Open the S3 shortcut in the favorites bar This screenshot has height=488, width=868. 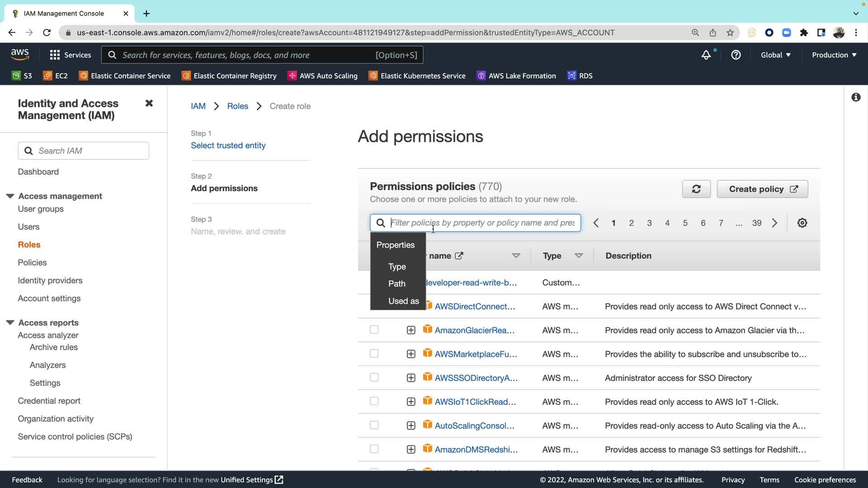22,76
